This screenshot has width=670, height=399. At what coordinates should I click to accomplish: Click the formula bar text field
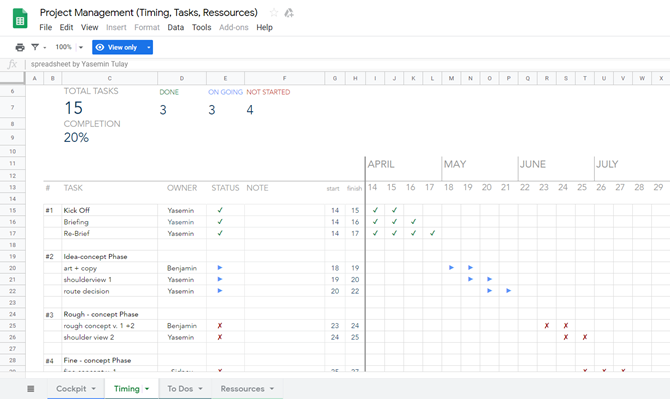(348, 64)
